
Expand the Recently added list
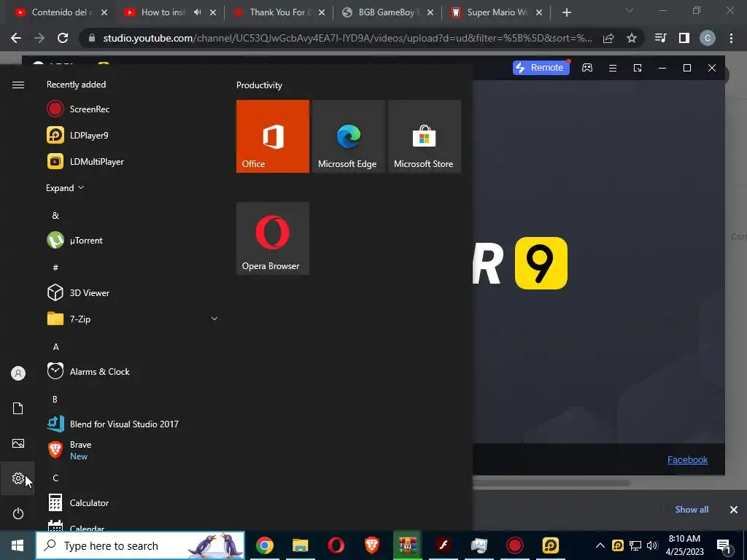click(x=65, y=188)
